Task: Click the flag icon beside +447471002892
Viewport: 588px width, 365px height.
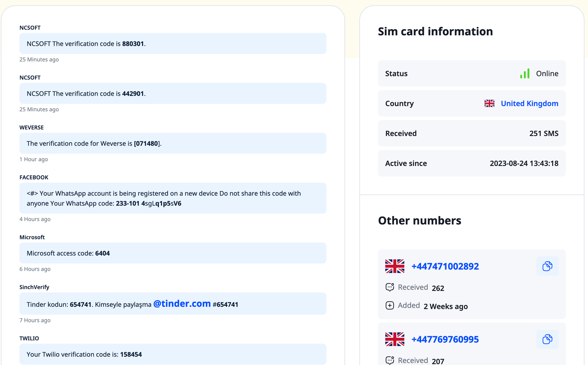Action: point(395,266)
